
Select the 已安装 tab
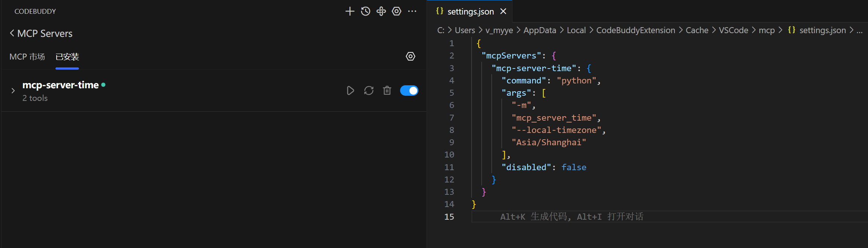pyautogui.click(x=67, y=57)
